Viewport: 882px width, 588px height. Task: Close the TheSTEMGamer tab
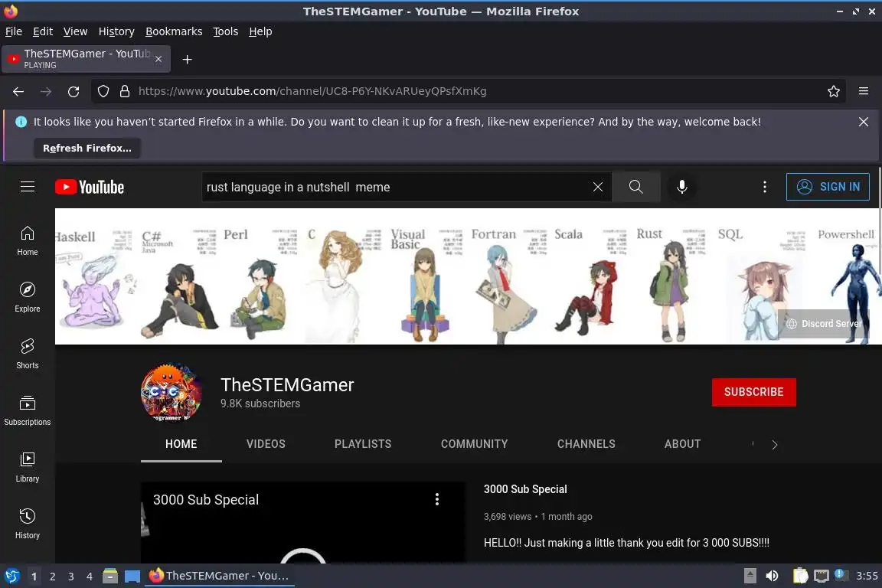pyautogui.click(x=158, y=58)
